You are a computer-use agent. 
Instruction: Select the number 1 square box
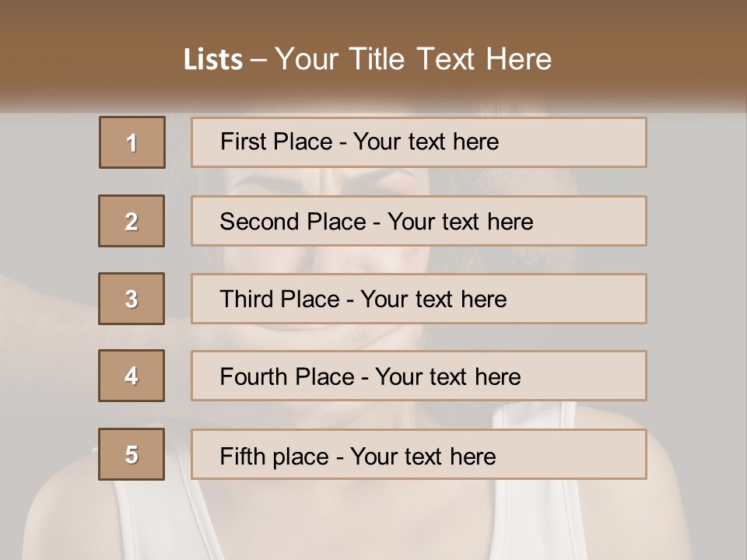tap(132, 142)
